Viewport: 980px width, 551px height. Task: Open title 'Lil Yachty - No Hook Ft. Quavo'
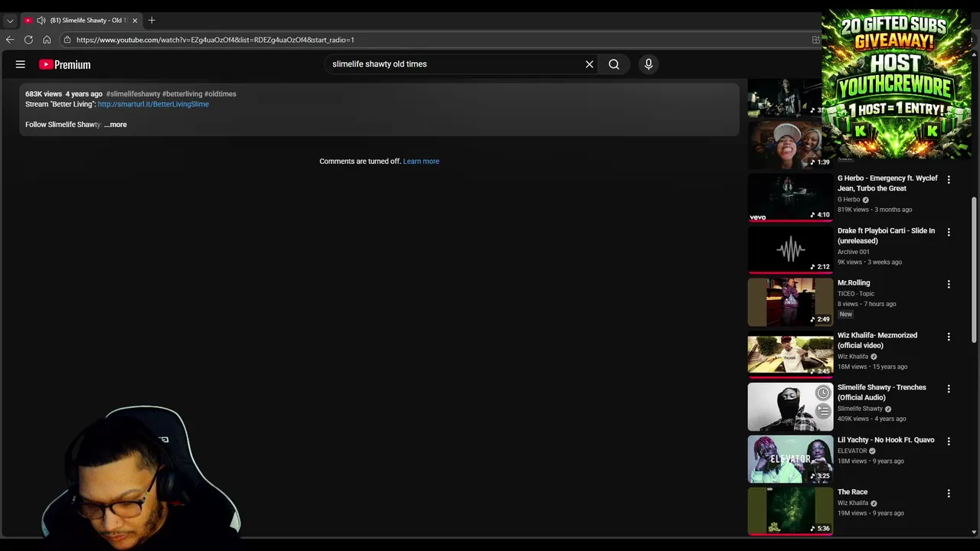click(886, 440)
